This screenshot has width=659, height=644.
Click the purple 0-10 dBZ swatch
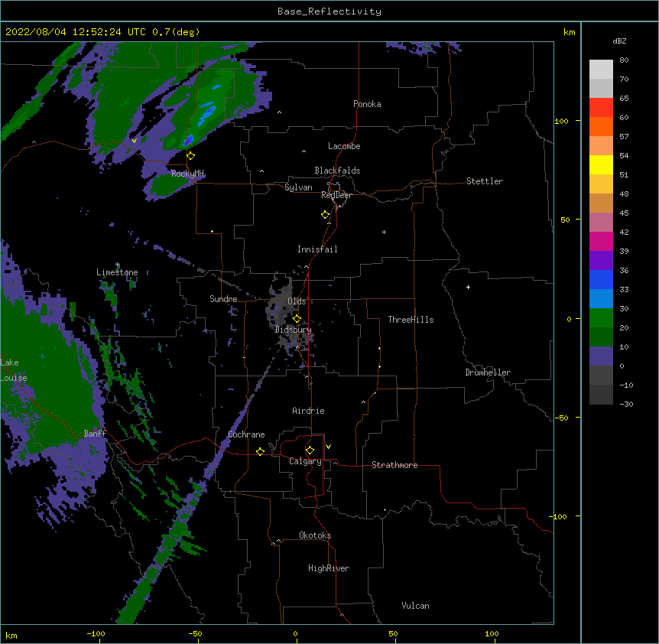601,356
